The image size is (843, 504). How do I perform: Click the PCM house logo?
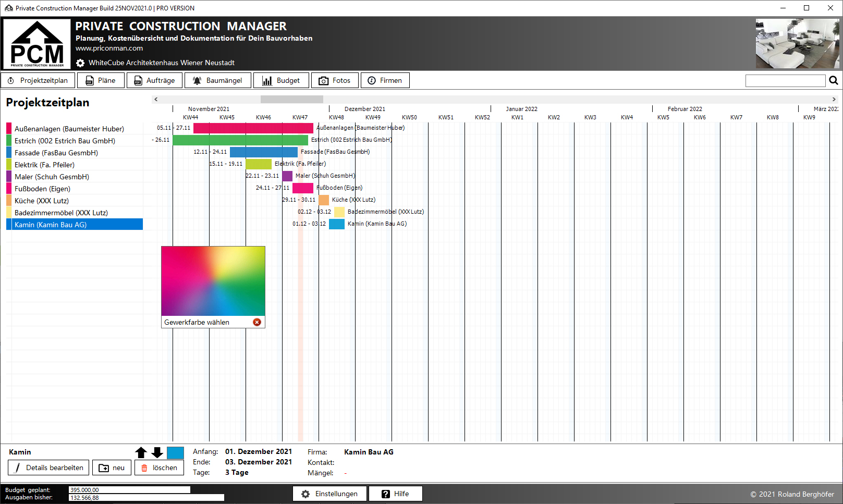coord(37,44)
